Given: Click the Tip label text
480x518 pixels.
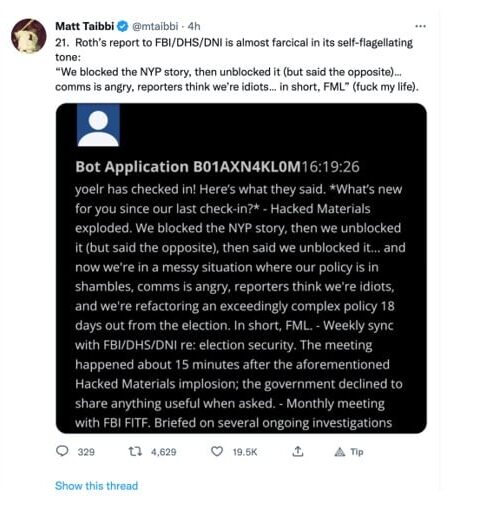Looking at the screenshot, I should [x=357, y=452].
